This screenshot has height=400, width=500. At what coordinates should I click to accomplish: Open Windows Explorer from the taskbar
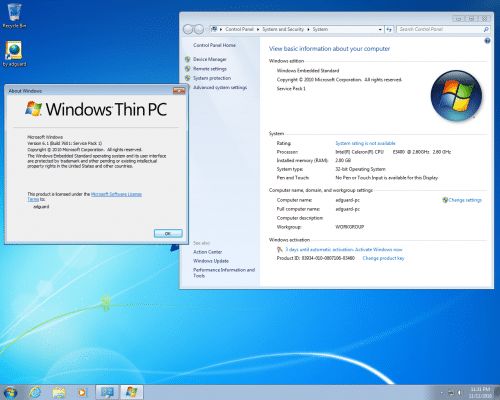tap(59, 392)
